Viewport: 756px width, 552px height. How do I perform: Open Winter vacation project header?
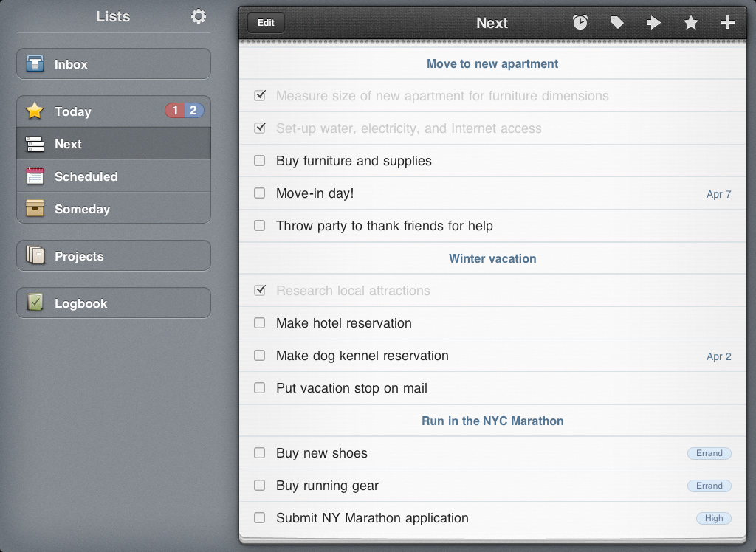[x=492, y=258]
